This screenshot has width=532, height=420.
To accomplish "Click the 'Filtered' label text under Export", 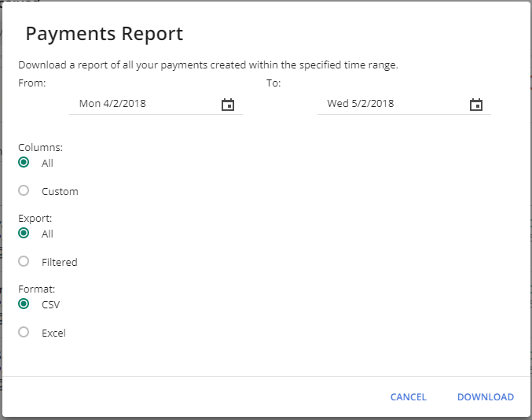I will pos(60,262).
